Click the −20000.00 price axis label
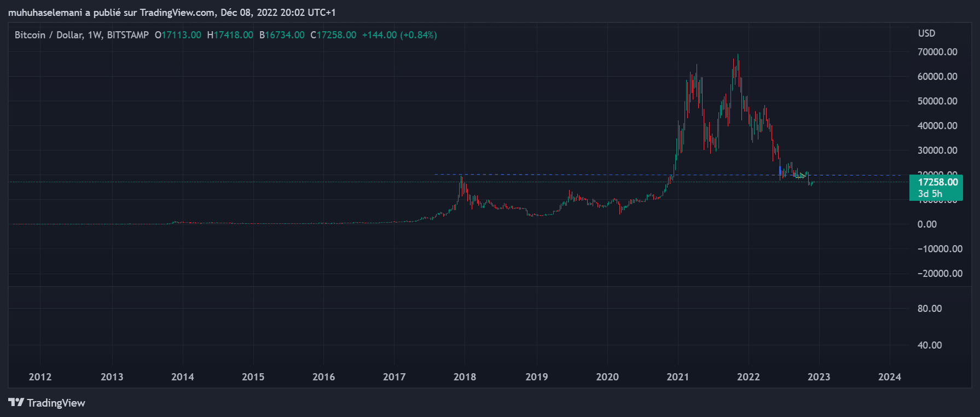This screenshot has height=417, width=980. coord(940,274)
